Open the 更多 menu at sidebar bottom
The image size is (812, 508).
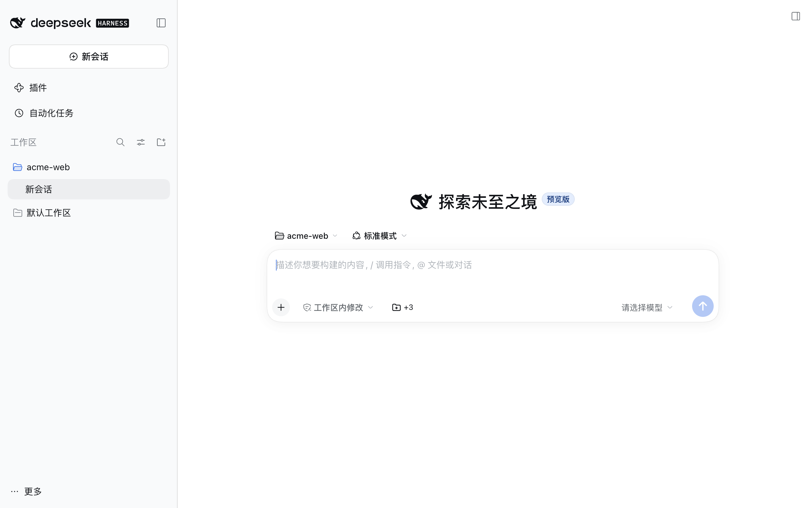26,491
